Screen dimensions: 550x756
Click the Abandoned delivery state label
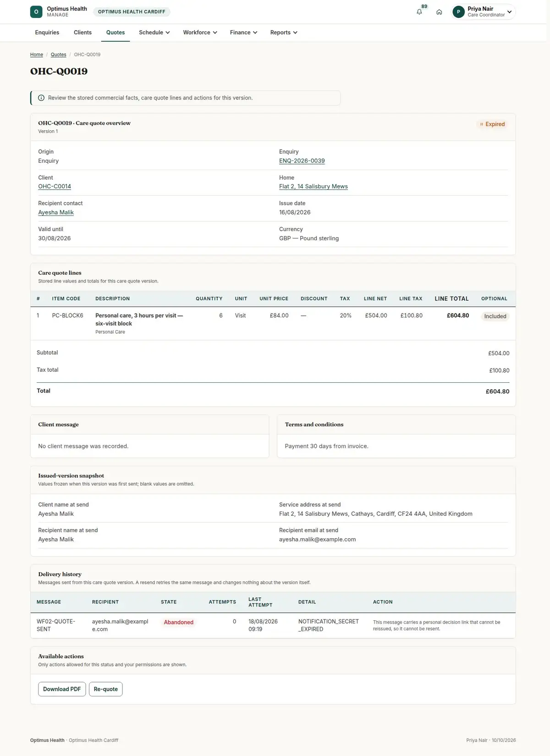click(179, 622)
